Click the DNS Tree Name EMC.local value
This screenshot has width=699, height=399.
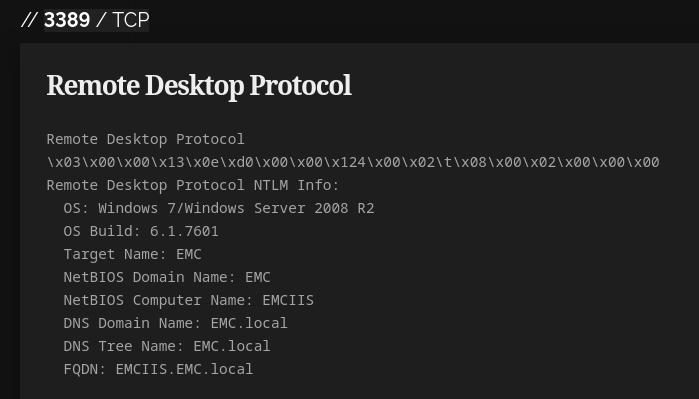tap(231, 346)
